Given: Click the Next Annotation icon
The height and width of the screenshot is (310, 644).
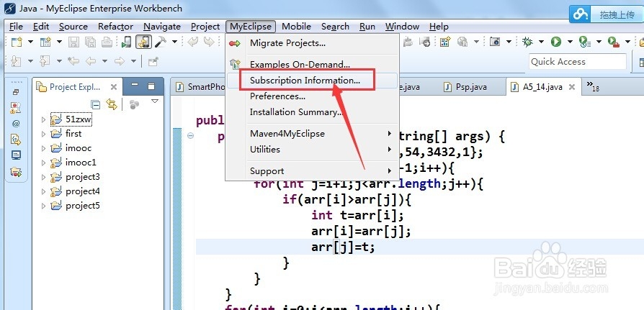Looking at the screenshot, I should coord(17,62).
